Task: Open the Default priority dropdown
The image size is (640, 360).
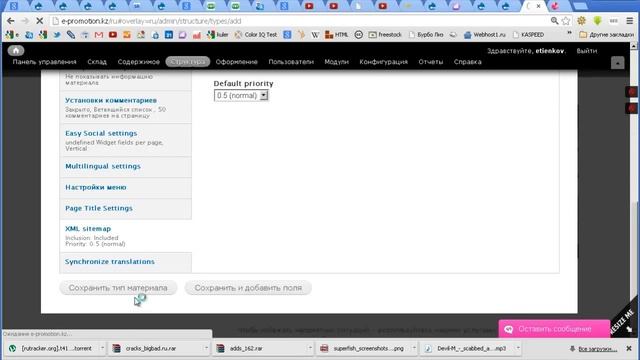Action: [x=241, y=96]
